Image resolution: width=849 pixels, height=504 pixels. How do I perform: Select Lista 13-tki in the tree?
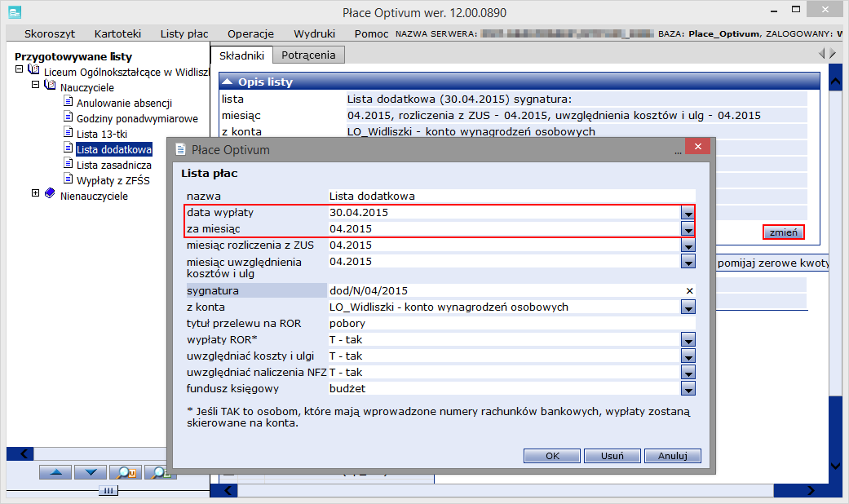(102, 134)
